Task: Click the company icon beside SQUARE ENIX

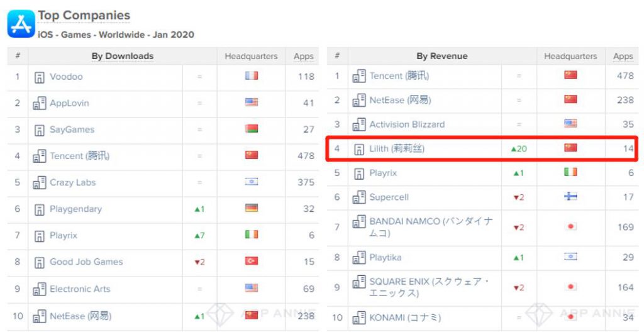Action: [359, 282]
